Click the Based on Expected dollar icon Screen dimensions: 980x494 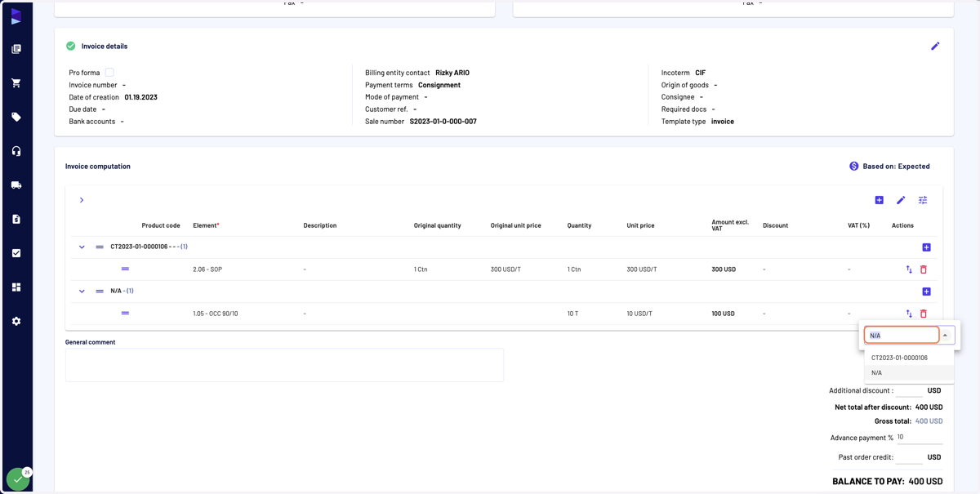pyautogui.click(x=854, y=166)
